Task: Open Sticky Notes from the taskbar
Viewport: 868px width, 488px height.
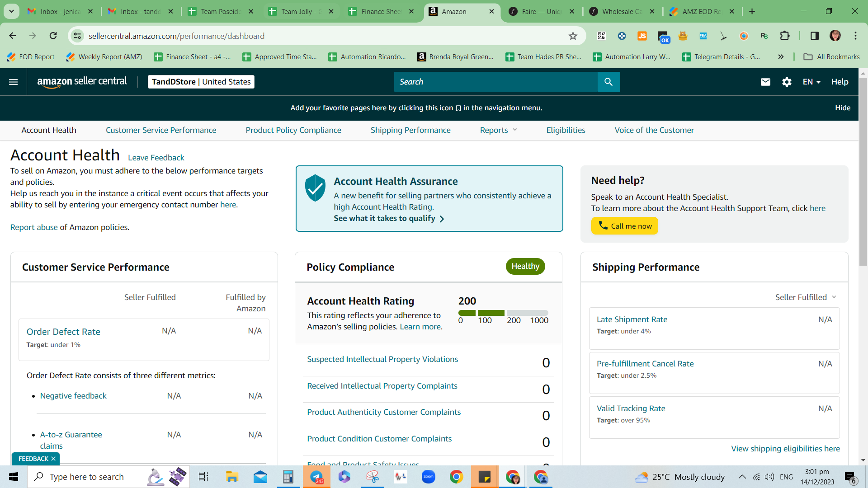Action: pos(484,477)
